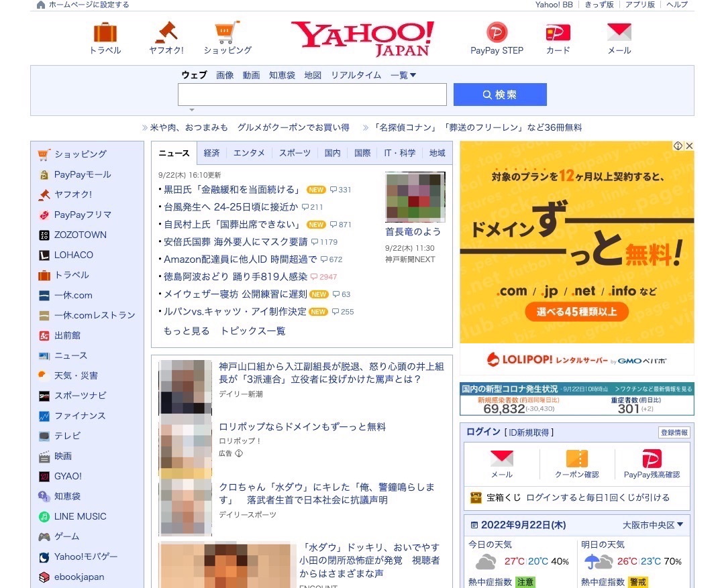This screenshot has height=588, width=720.
Task: Open ワクチンなど最新情報を見る link
Action: pos(654,389)
